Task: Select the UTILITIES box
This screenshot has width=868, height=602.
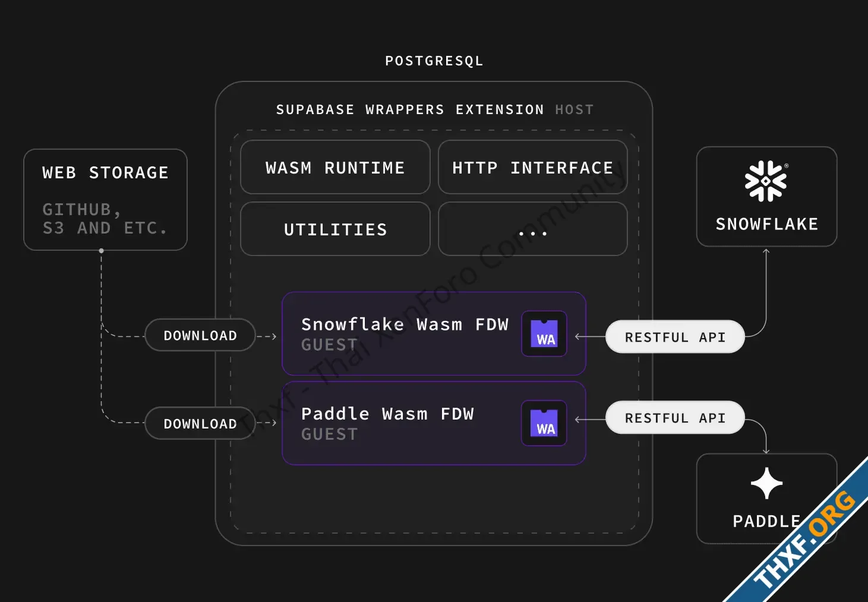Action: pyautogui.click(x=335, y=229)
